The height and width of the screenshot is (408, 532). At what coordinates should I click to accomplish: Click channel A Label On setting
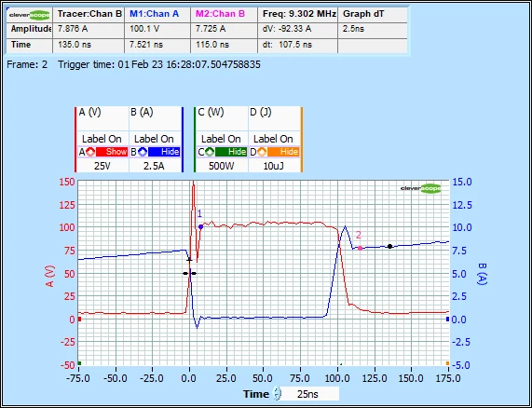pyautogui.click(x=102, y=139)
